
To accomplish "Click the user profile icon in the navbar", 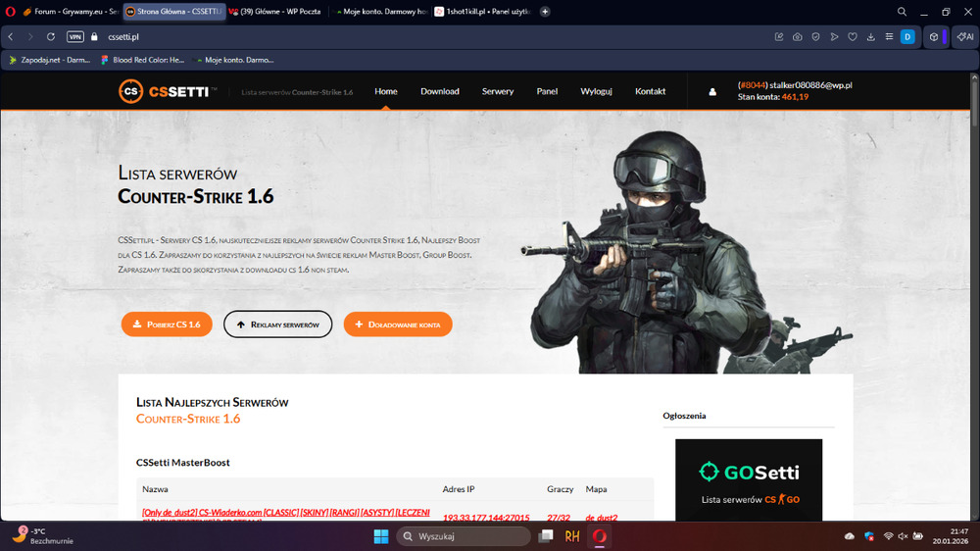I will [x=712, y=92].
